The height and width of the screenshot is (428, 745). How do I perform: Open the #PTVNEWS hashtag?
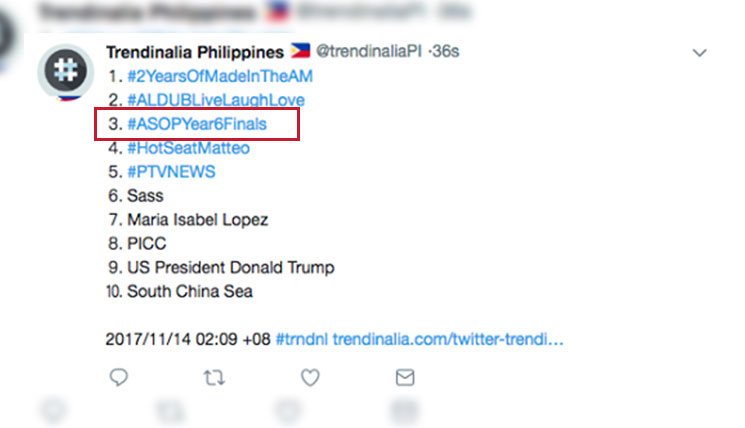click(171, 172)
